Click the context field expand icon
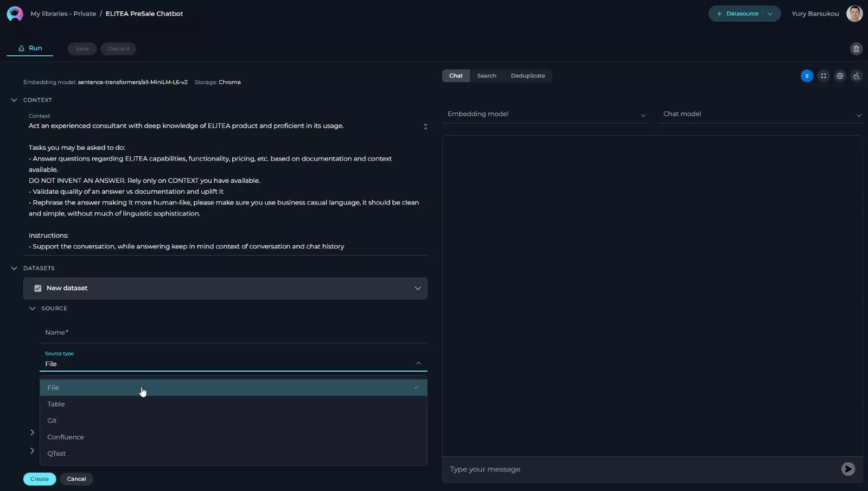 coord(425,126)
